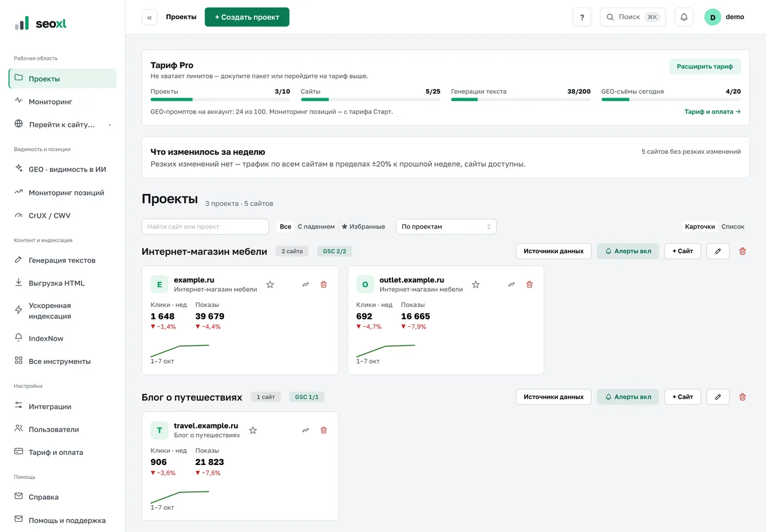766x532 pixels.
Task: Open Мониторинг in the sidebar
Action: 62,102
